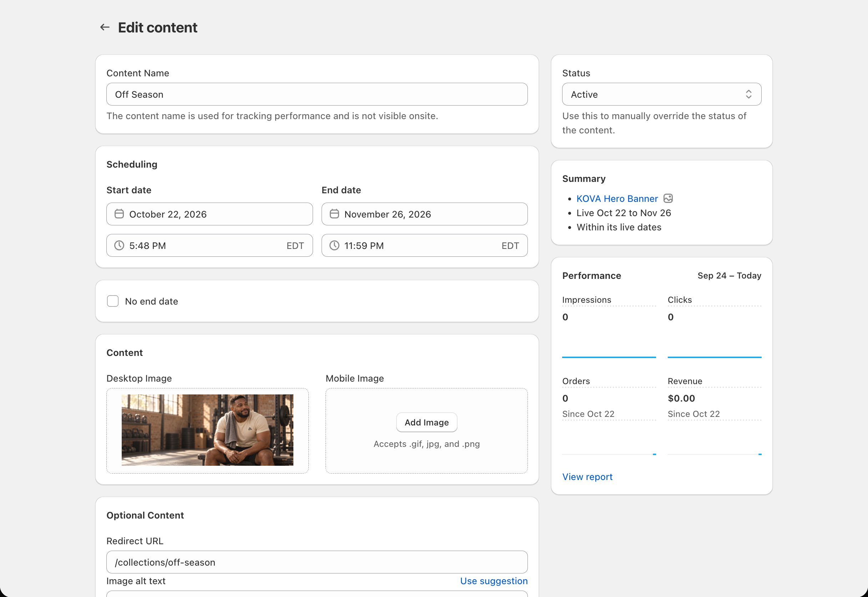Click the Start date field October 22, 2026
The height and width of the screenshot is (597, 868).
210,214
